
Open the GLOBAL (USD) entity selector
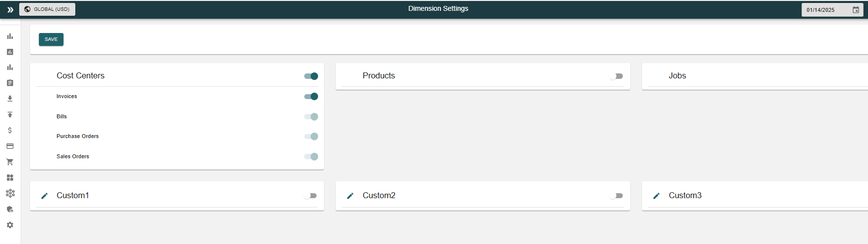pyautogui.click(x=47, y=9)
